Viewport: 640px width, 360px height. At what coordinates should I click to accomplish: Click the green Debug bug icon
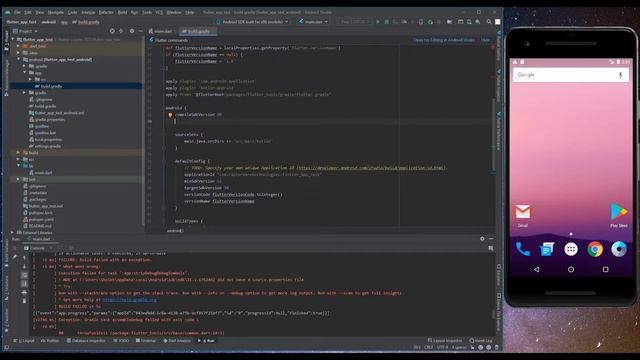387,22
